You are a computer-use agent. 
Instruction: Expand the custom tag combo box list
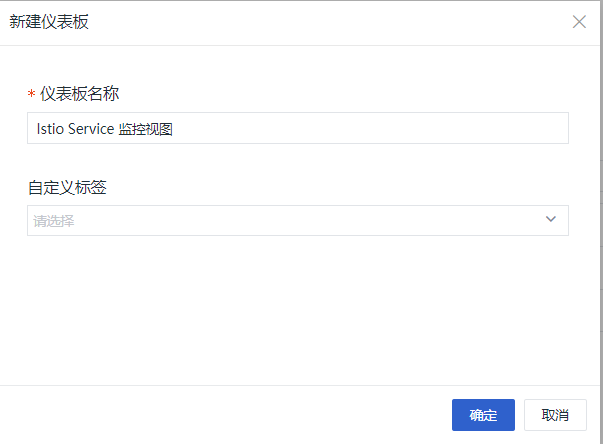click(298, 220)
